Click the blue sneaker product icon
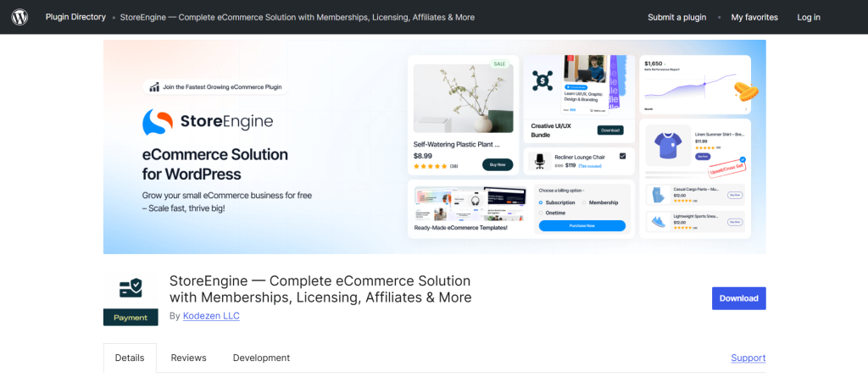Image resolution: width=868 pixels, height=377 pixels. tap(658, 221)
